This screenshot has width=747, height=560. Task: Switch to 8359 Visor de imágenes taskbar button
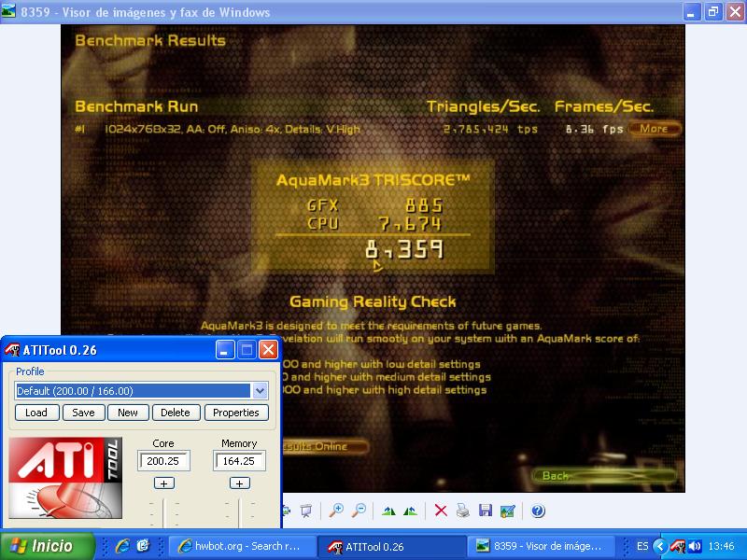click(542, 546)
